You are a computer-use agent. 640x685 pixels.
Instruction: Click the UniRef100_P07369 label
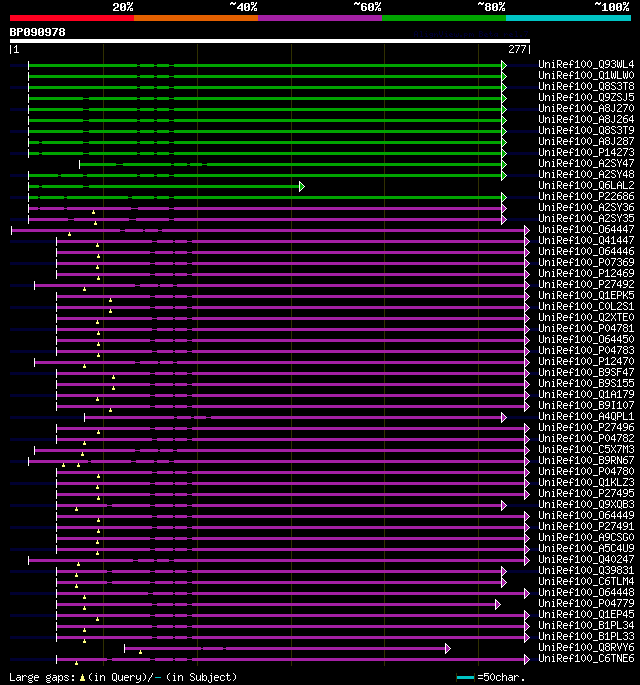point(586,263)
